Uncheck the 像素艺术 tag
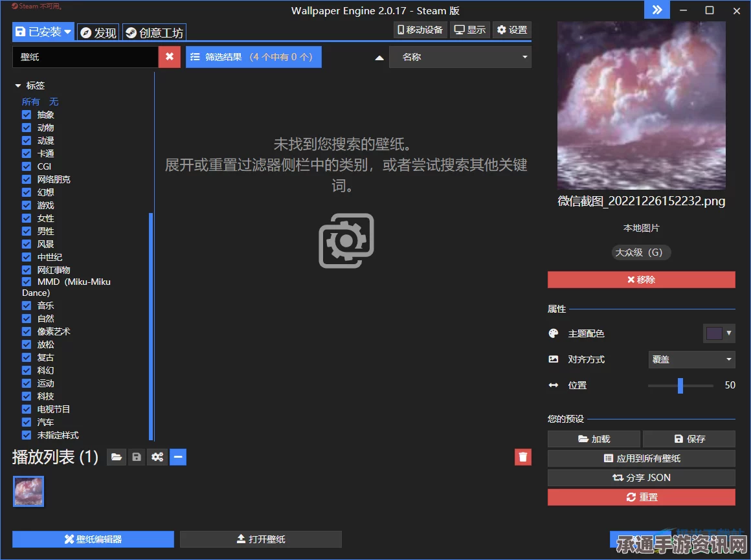Screen dimensions: 751x560 [x=27, y=331]
